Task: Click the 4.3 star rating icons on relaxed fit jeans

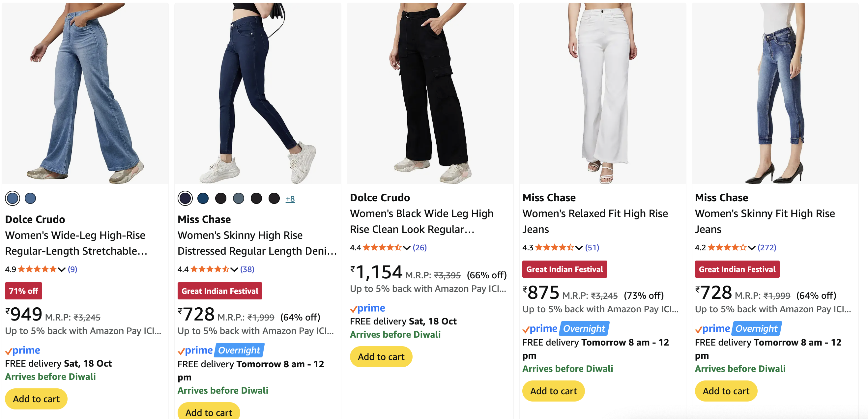Action: [554, 248]
